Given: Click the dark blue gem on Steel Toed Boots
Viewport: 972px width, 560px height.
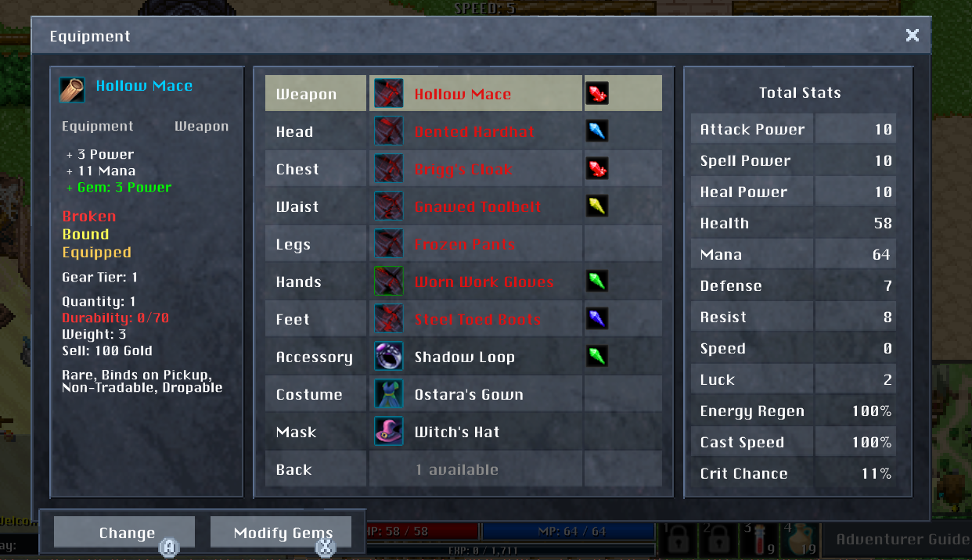Looking at the screenshot, I should pyautogui.click(x=597, y=319).
